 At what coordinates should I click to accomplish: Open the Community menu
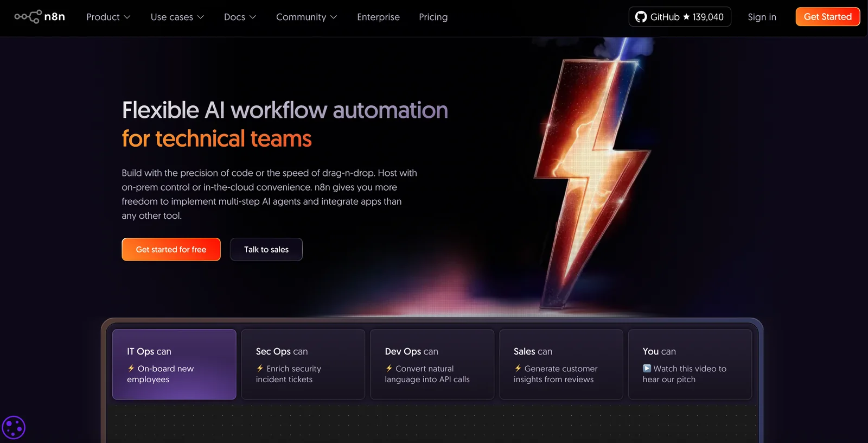(307, 17)
